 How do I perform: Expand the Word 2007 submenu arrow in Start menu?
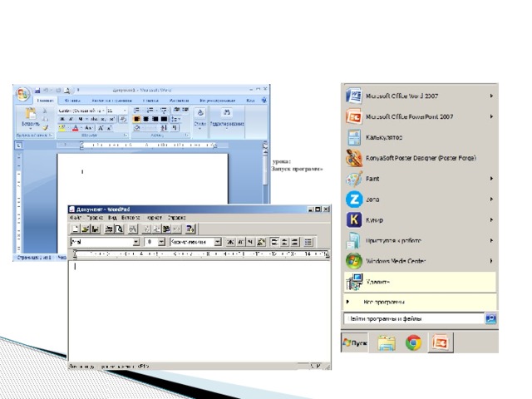coord(491,96)
